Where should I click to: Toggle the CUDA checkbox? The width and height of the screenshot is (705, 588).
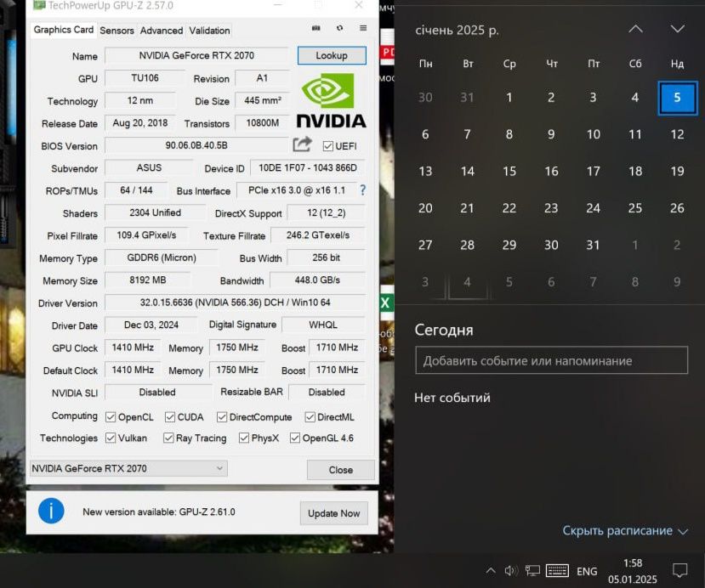(x=169, y=417)
